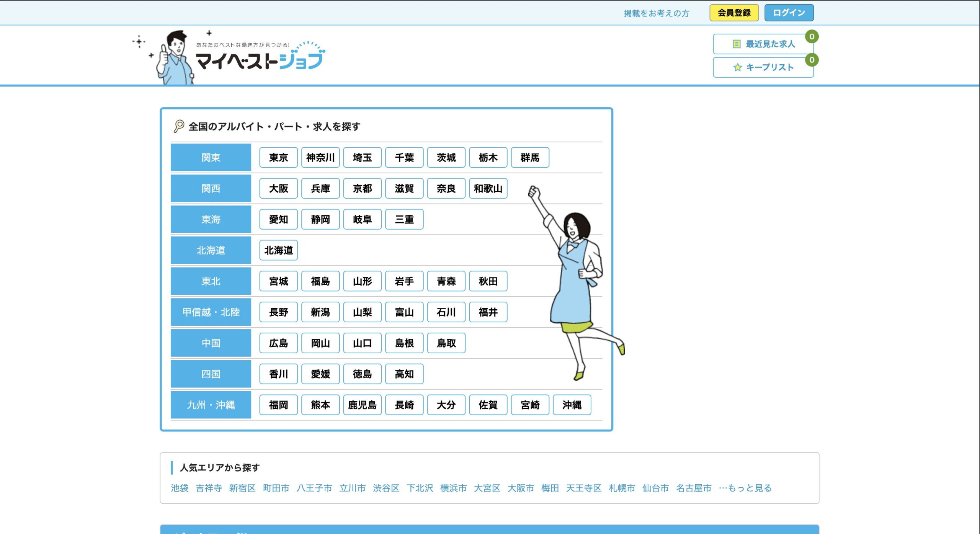This screenshot has height=534, width=980.
Task: Click the 甲信越・北陸 region header
Action: click(211, 312)
